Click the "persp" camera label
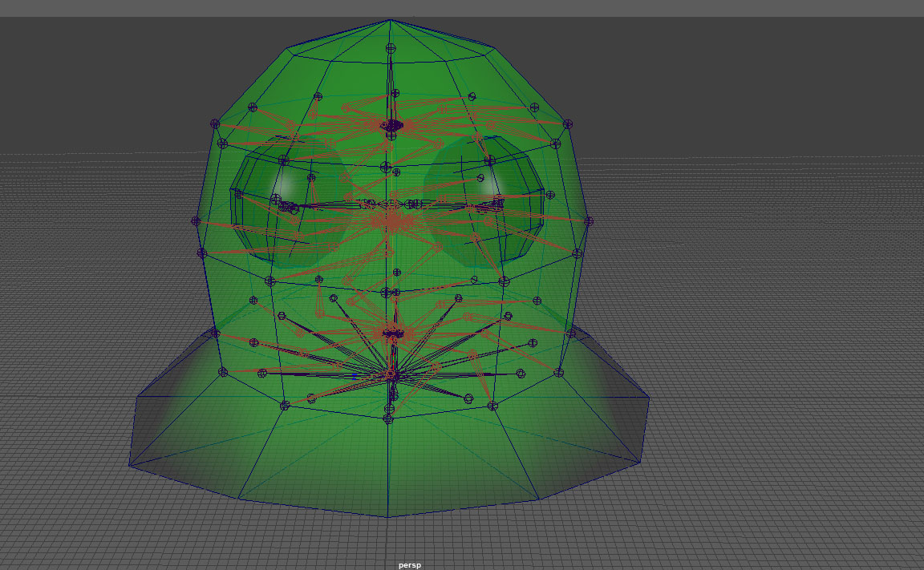The width and height of the screenshot is (924, 570). pyautogui.click(x=410, y=564)
